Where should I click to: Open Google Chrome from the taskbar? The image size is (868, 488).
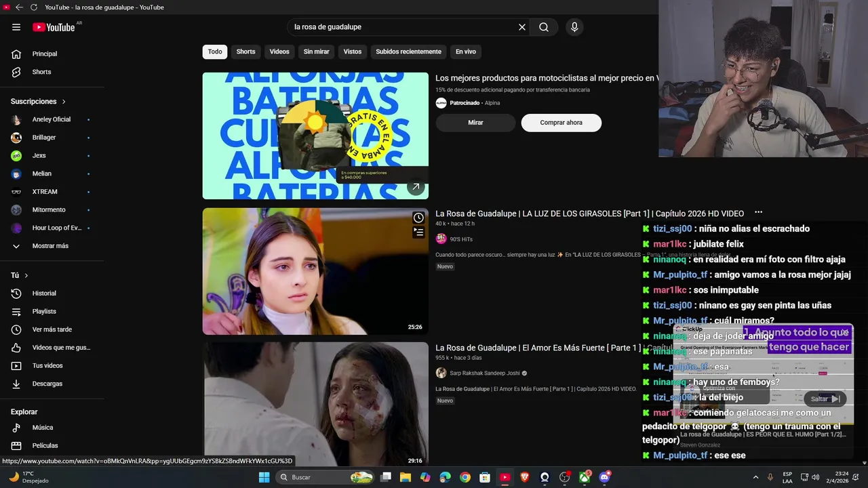(465, 477)
